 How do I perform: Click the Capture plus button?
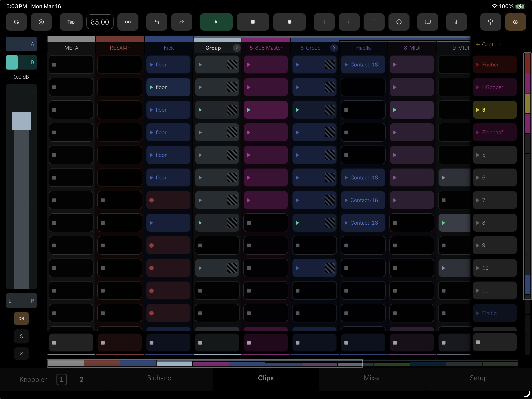pyautogui.click(x=488, y=45)
